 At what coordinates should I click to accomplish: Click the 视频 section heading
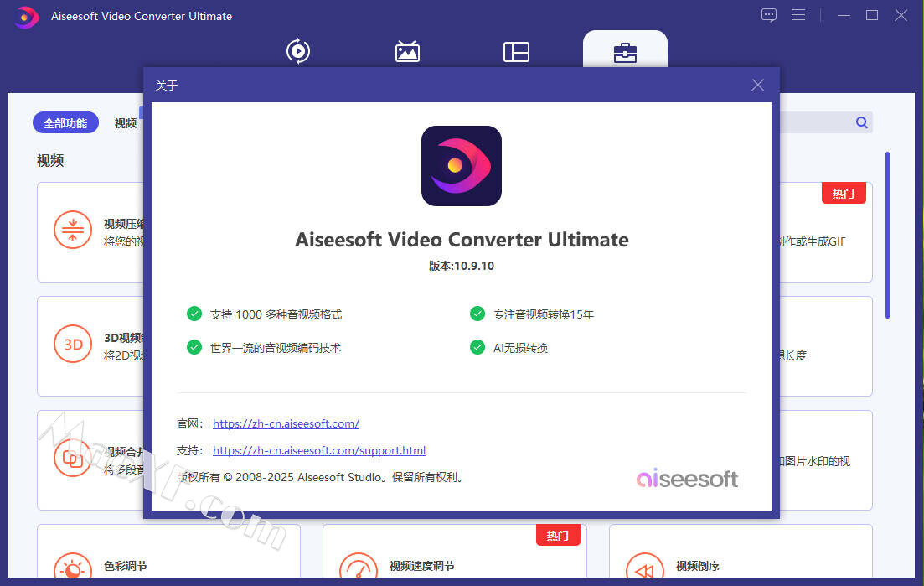pos(50,160)
